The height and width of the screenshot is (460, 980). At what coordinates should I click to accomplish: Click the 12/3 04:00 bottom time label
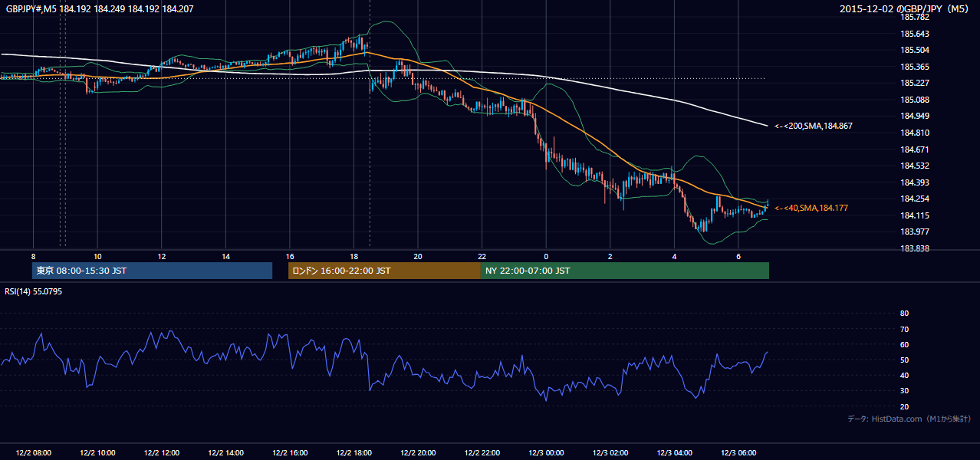[x=674, y=453]
